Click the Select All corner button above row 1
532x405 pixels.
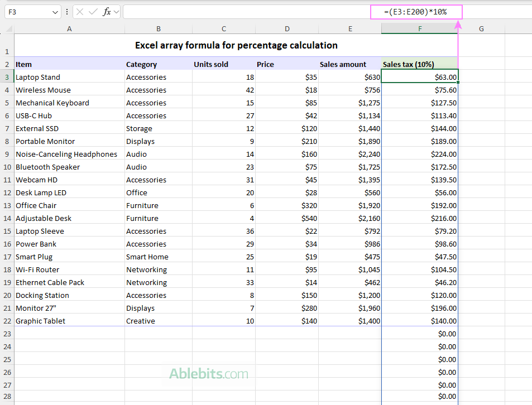8,28
